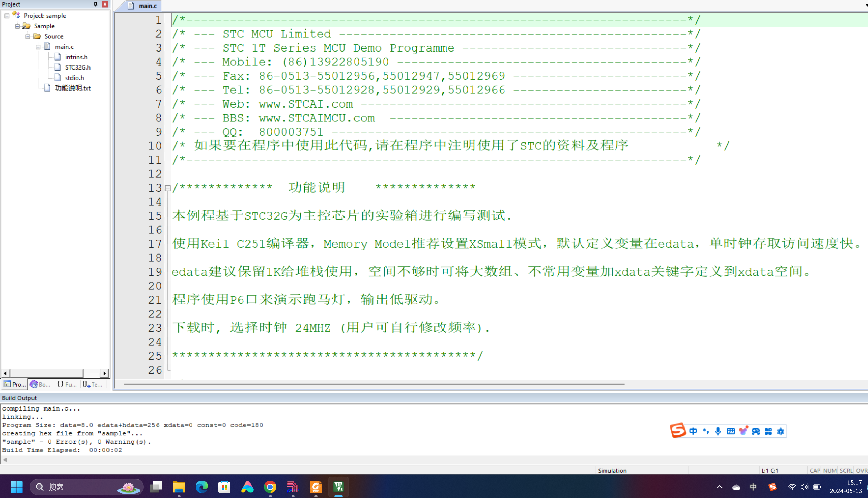Fold the comment block at line 13

pyautogui.click(x=168, y=188)
